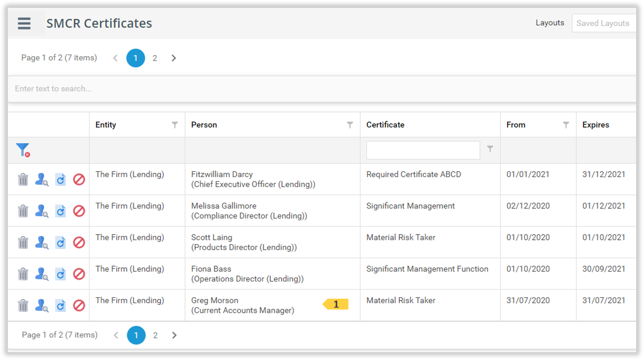Delete Fiona Bass's certificate

click(23, 274)
